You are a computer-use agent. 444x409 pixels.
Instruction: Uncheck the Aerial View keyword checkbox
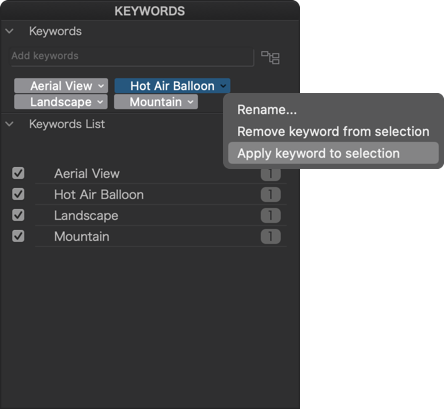(18, 173)
